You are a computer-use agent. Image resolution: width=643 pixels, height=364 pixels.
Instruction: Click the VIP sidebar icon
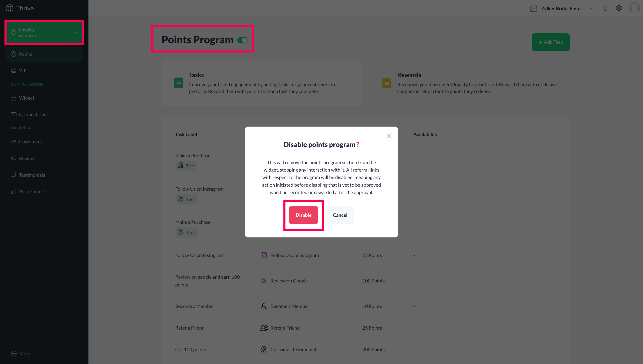13,71
